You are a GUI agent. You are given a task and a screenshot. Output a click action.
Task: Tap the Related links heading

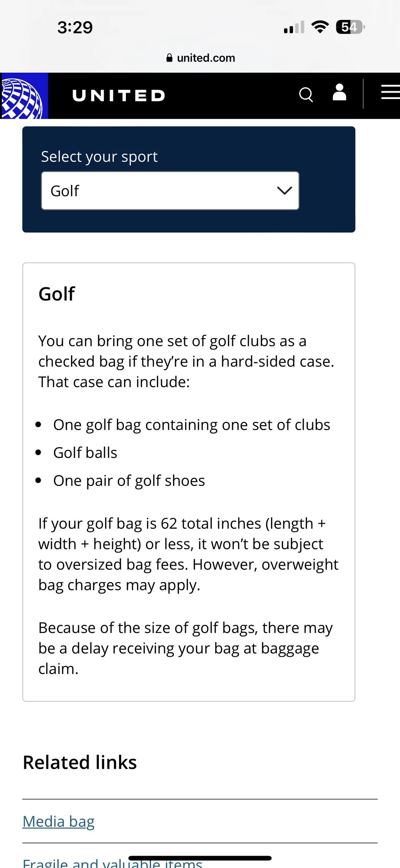(80, 762)
